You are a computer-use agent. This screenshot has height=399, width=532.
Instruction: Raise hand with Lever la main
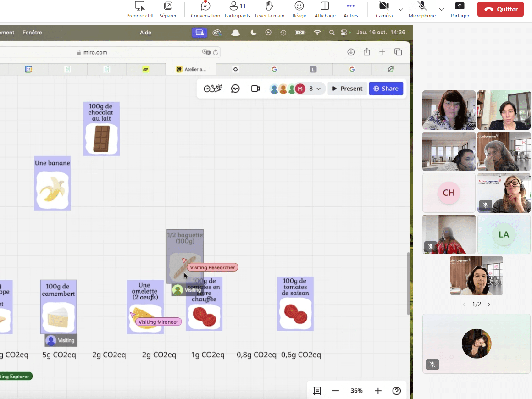[269, 10]
